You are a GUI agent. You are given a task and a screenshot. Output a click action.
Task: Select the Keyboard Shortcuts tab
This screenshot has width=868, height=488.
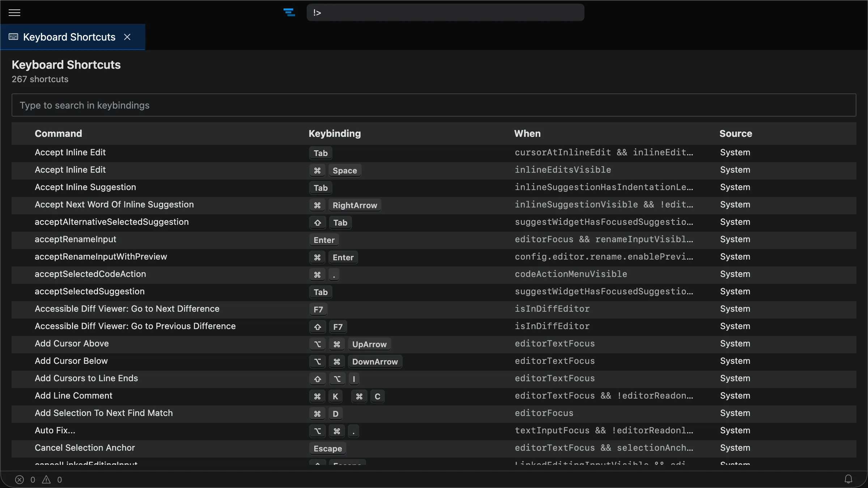pos(72,37)
